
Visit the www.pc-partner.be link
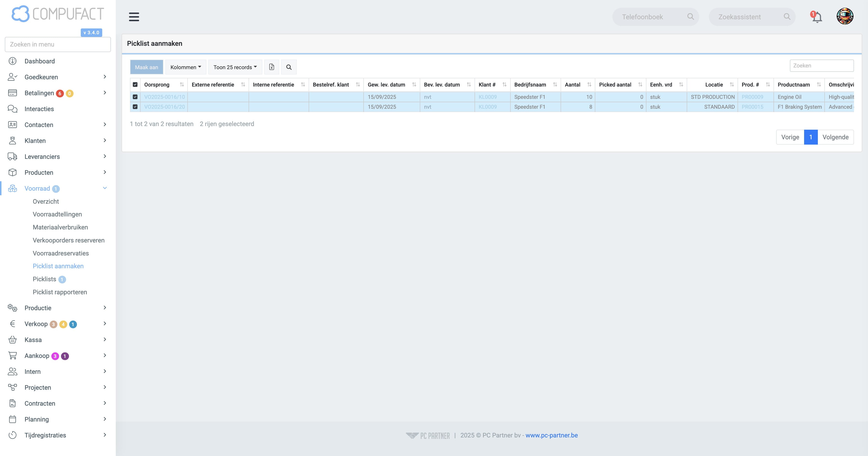(552, 435)
